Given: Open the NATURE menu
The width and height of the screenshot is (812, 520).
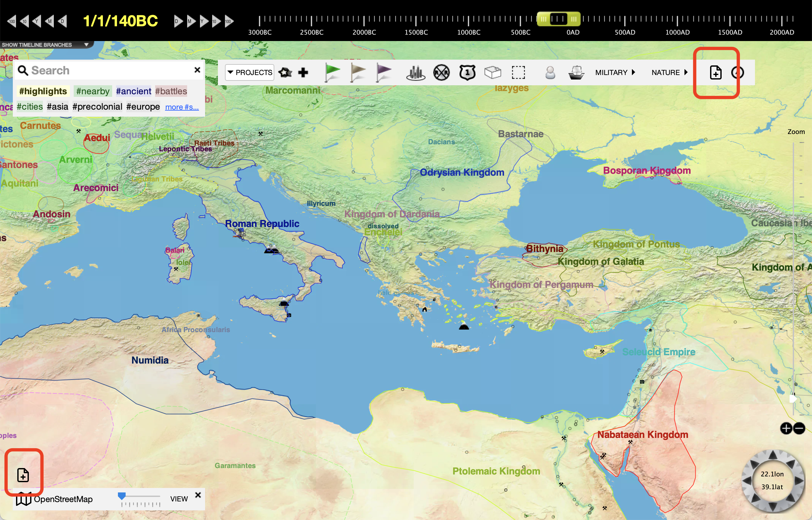Looking at the screenshot, I should [x=669, y=72].
